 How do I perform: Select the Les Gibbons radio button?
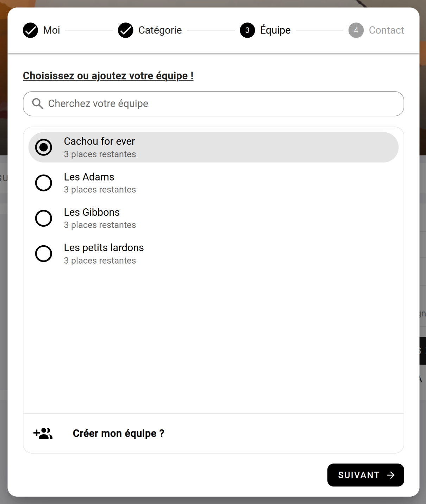[x=44, y=218]
